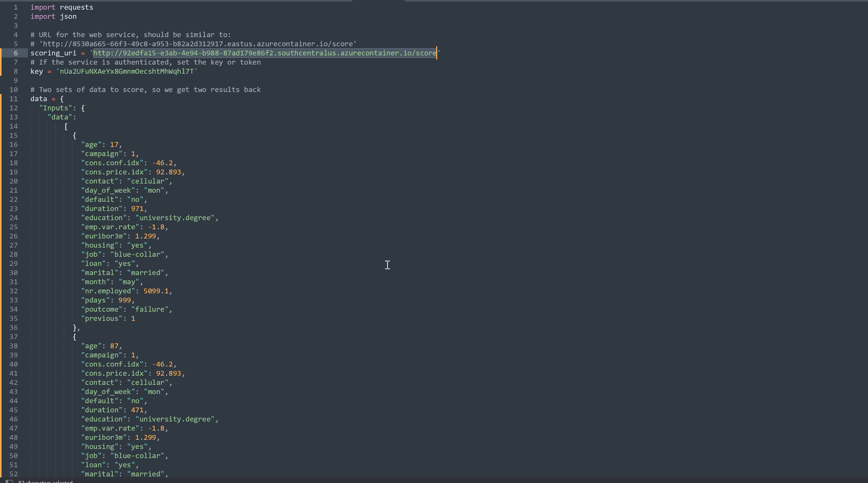Click the 'scoring_uri' variable name
Screen dimensions: 868x483
click(53, 53)
